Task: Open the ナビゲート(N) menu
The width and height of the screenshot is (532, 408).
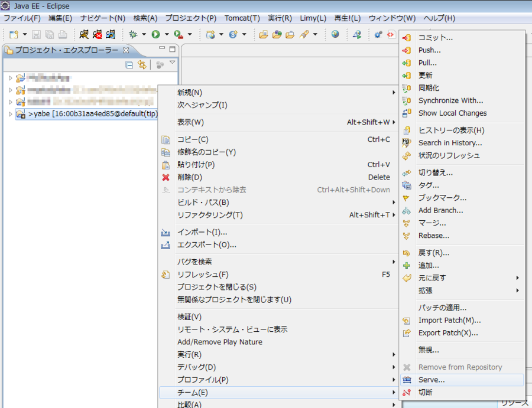Action: click(103, 18)
